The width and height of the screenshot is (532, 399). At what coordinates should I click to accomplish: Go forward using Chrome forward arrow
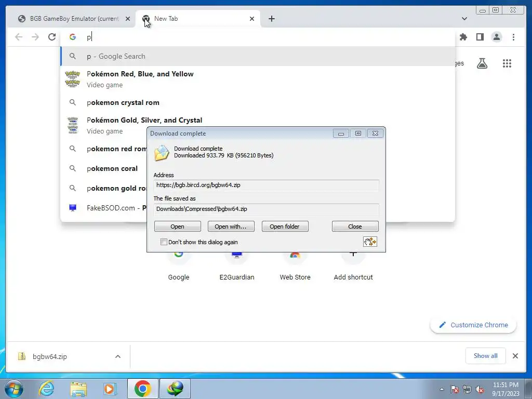point(35,37)
